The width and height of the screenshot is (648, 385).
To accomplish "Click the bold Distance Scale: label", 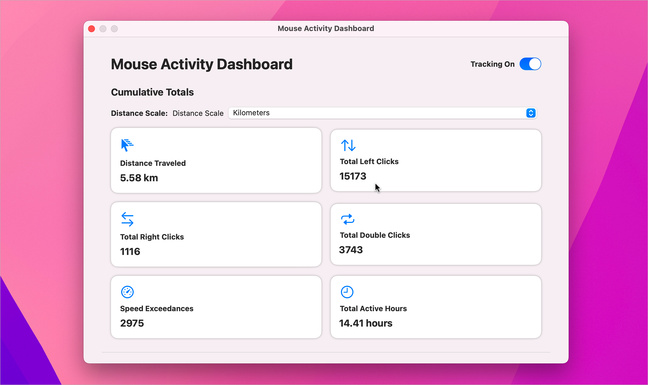I will tap(139, 113).
